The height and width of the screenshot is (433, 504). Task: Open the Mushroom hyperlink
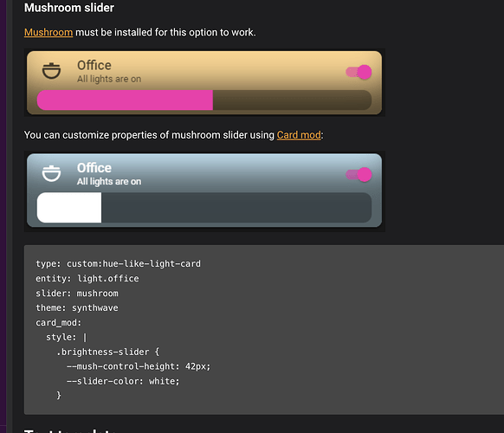click(48, 32)
